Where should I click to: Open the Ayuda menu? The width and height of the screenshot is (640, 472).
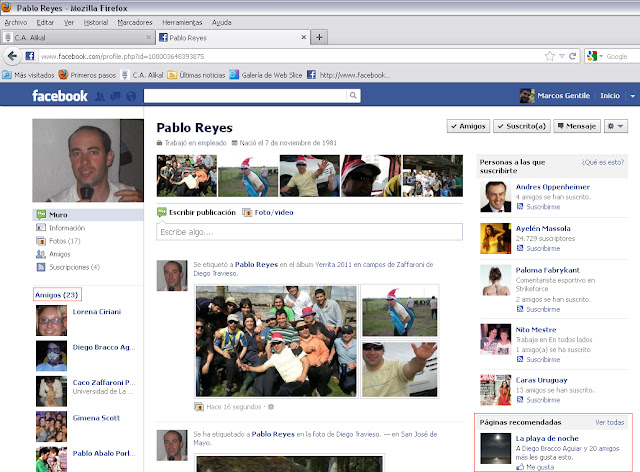pos(222,22)
